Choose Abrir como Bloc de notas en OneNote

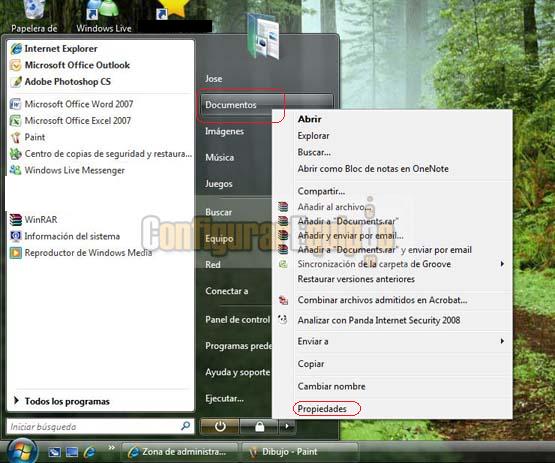(373, 169)
